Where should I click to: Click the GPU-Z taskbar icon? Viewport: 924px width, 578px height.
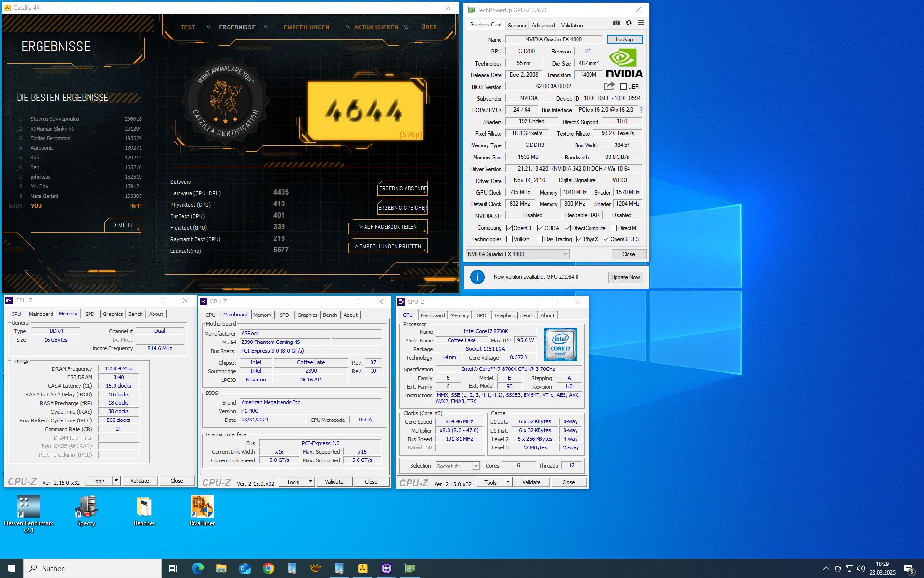click(410, 568)
